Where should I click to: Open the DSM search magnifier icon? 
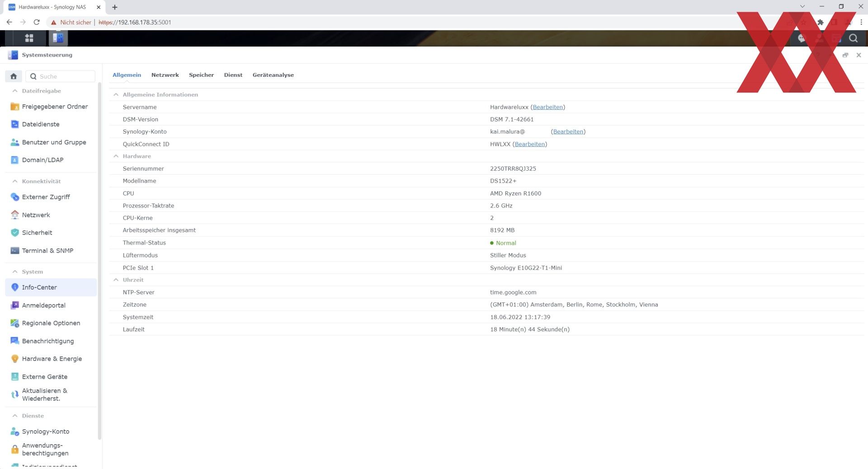click(853, 38)
